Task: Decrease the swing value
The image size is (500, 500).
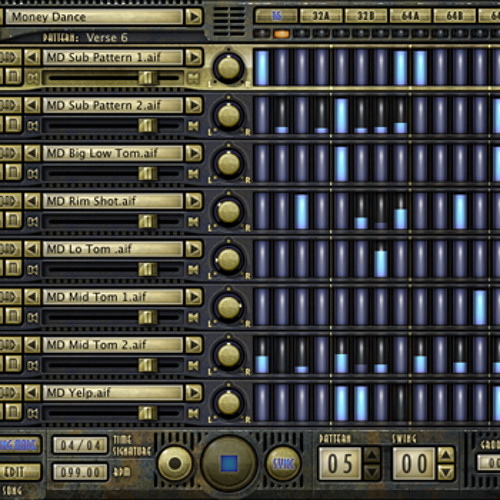Action: (x=446, y=472)
